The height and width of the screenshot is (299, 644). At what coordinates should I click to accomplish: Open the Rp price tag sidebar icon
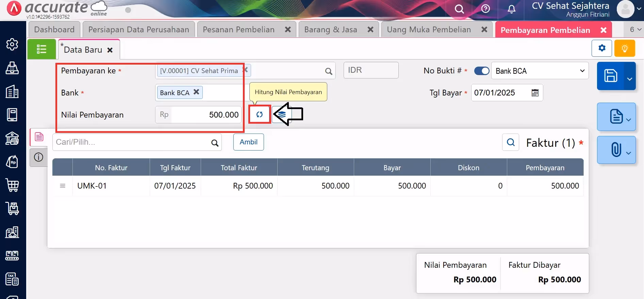click(x=12, y=162)
